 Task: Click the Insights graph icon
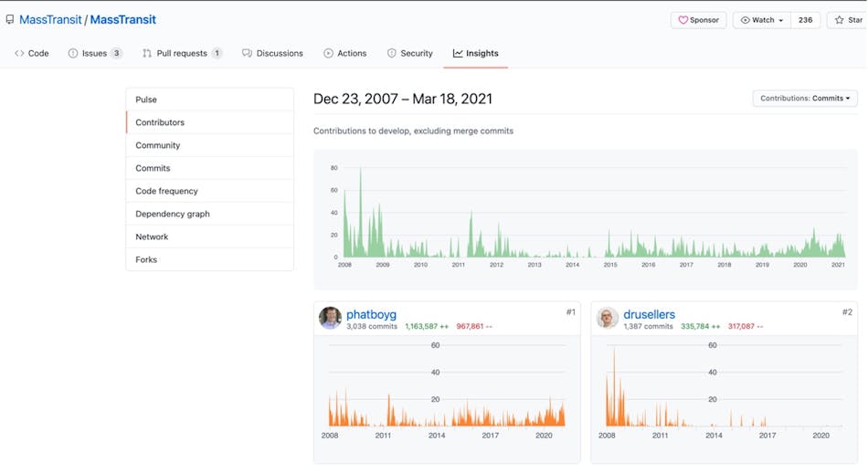pos(457,53)
